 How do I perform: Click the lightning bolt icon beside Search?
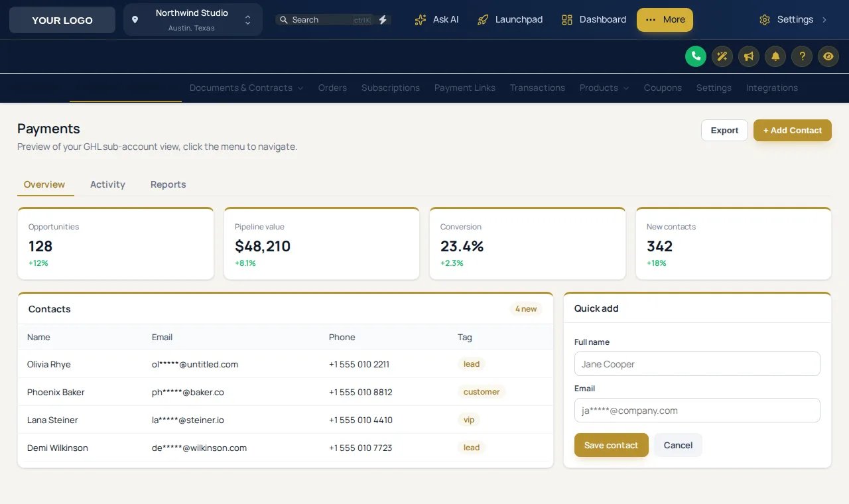click(383, 20)
